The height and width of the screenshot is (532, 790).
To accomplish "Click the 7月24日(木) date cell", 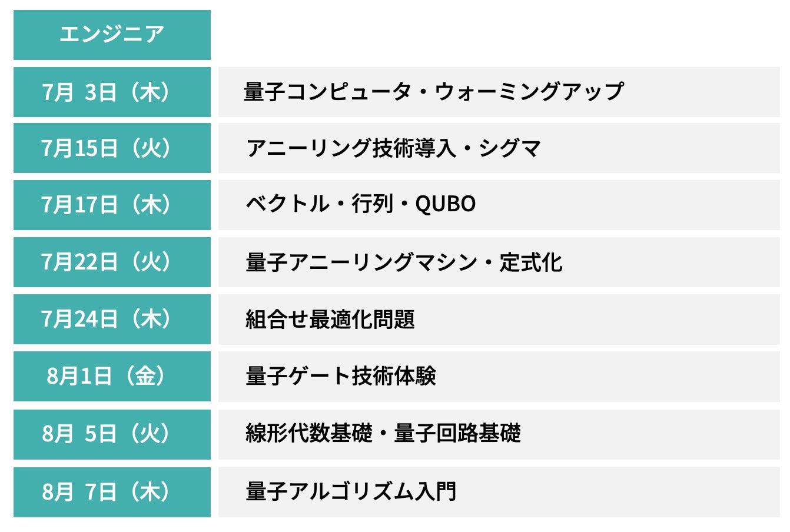I will pyautogui.click(x=112, y=319).
